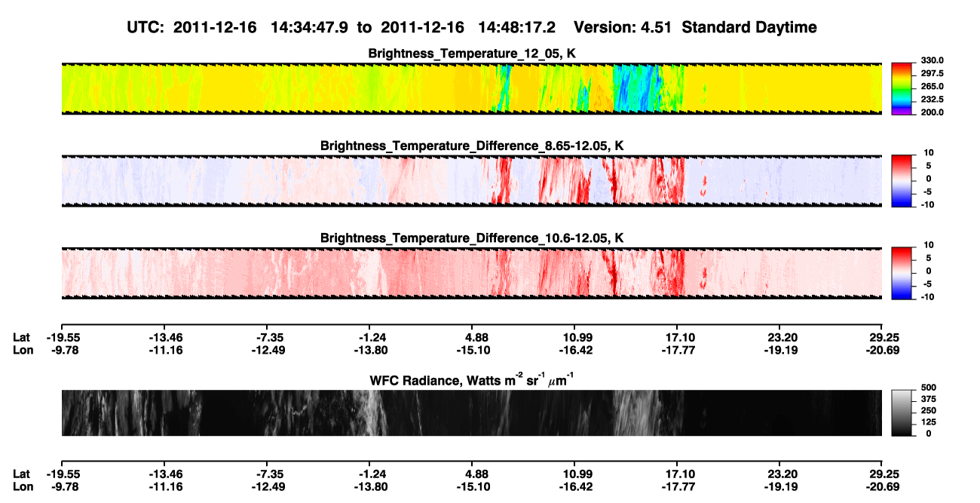
Task: Click the 'UTC:' label in the title
Action: click(146, 27)
